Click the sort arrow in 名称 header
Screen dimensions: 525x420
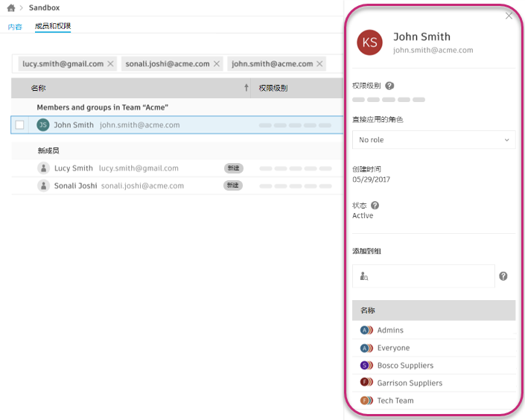point(246,88)
